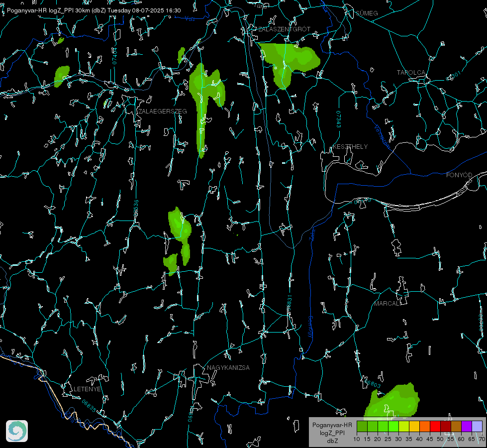Viewport: 487px width, 448px height.
Task: Click the legend scale value 25
Action: tap(388, 439)
